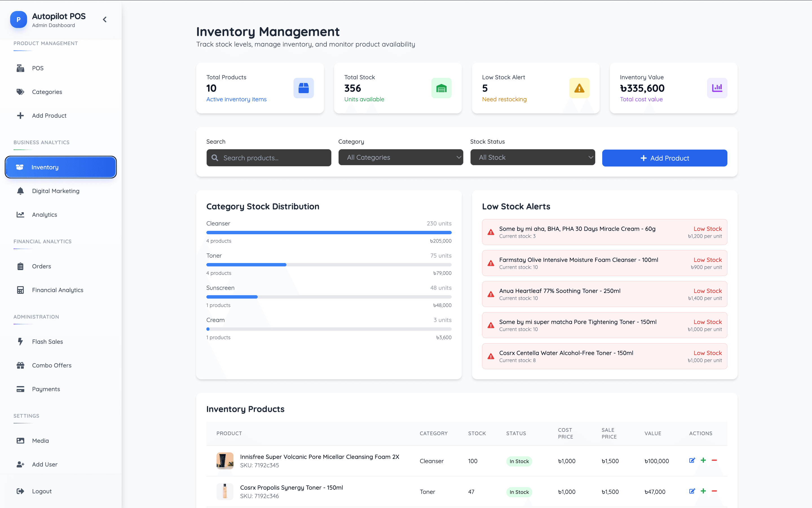
Task: Click Logout in the sidebar
Action: pyautogui.click(x=61, y=491)
